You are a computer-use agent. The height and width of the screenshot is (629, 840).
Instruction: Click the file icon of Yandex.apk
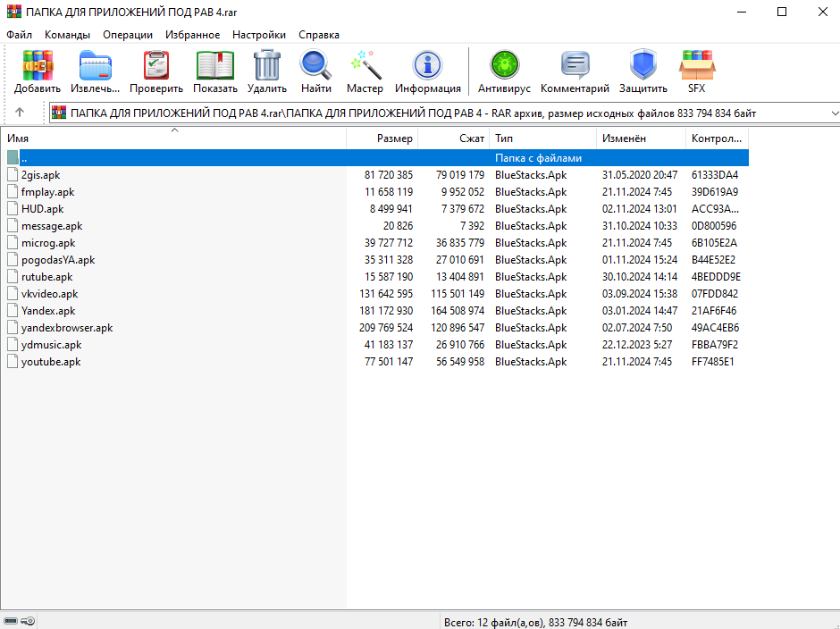pos(13,311)
